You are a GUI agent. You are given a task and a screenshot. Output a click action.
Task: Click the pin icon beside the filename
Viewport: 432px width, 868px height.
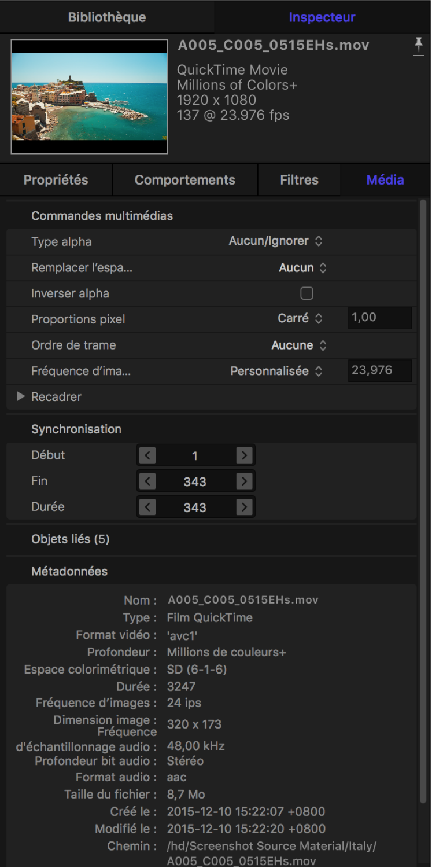pos(419,46)
